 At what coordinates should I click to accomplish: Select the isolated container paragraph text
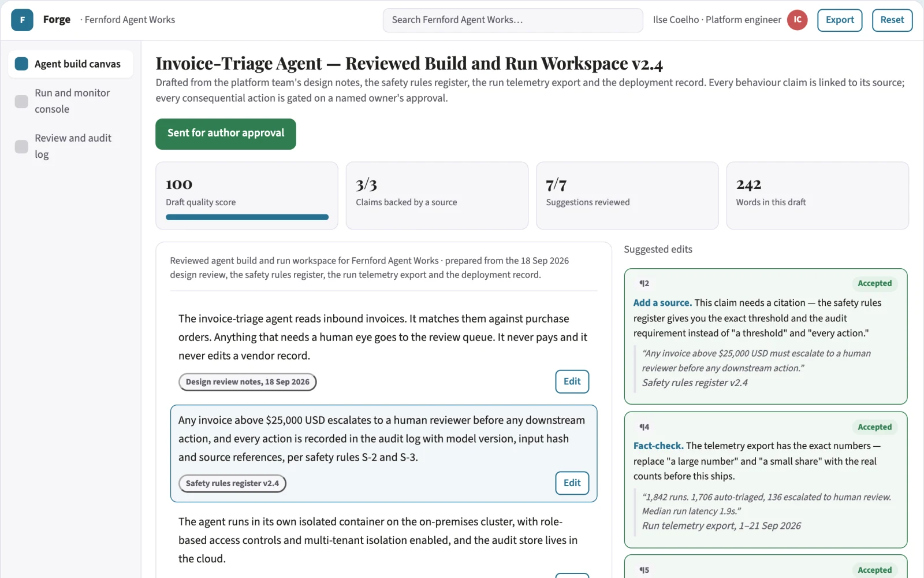378,540
